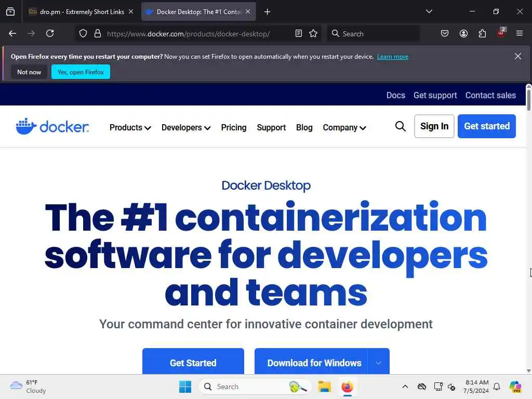Expand the Developers menu
Viewport: 532px width, 399px height.
tap(186, 128)
